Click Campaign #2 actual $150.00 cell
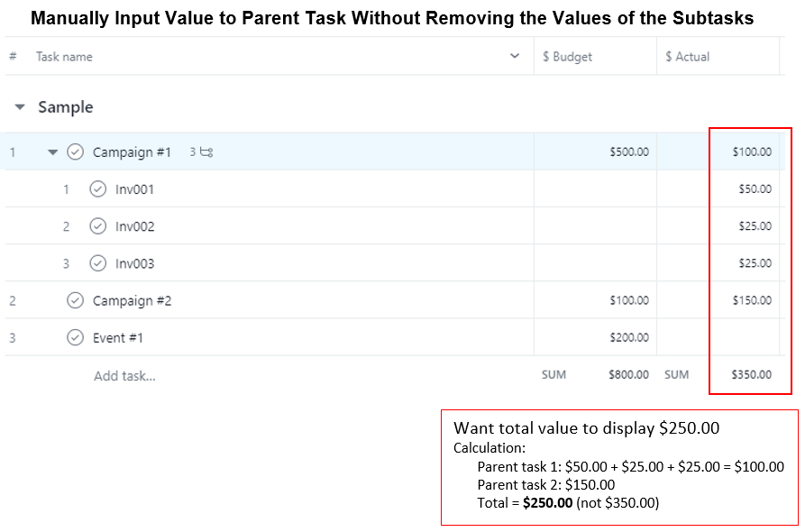Viewport: 805px width, 532px height. point(718,300)
